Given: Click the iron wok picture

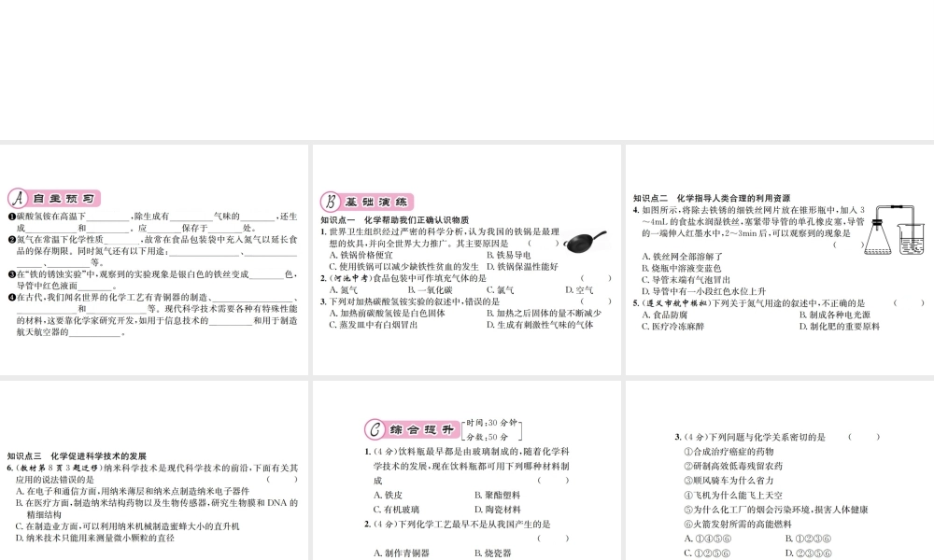Looking at the screenshot, I should [x=585, y=241].
